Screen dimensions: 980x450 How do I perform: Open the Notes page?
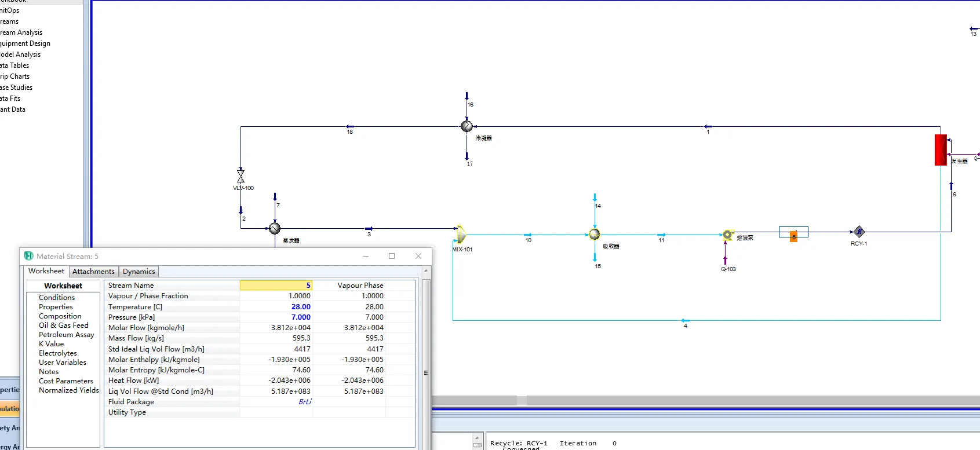(49, 372)
